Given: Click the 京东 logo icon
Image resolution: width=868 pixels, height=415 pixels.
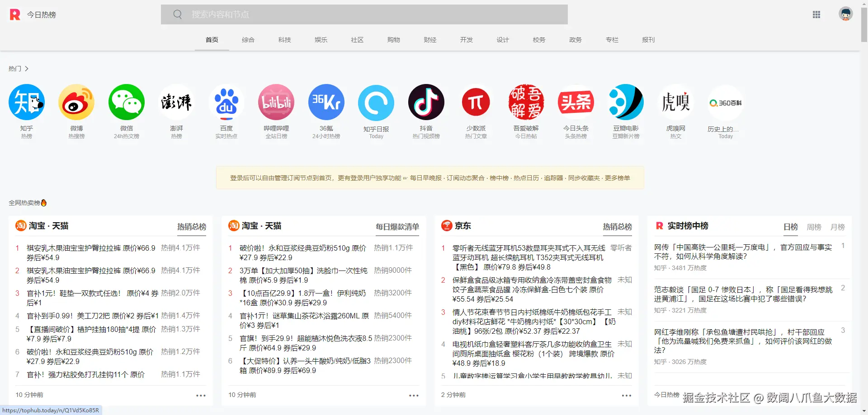Looking at the screenshot, I should [447, 226].
